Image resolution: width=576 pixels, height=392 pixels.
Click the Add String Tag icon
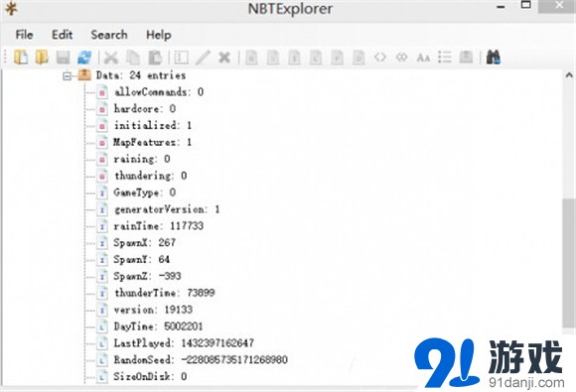coord(423,58)
